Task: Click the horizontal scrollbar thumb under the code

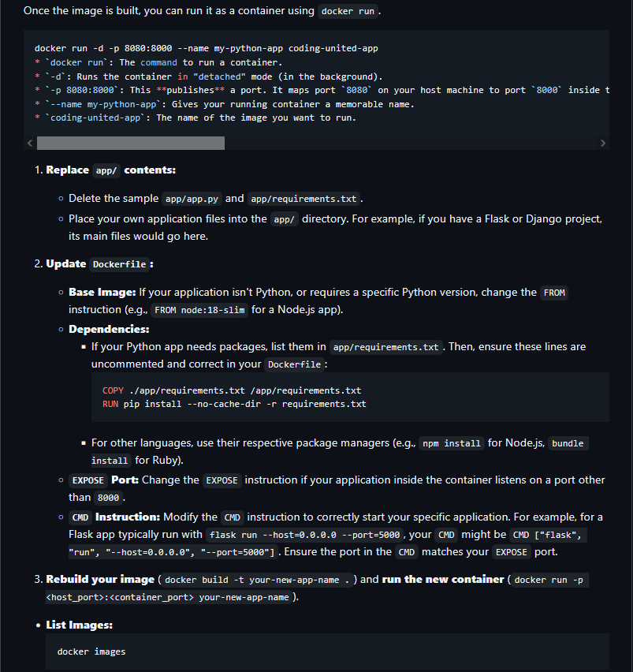Action: [130, 144]
